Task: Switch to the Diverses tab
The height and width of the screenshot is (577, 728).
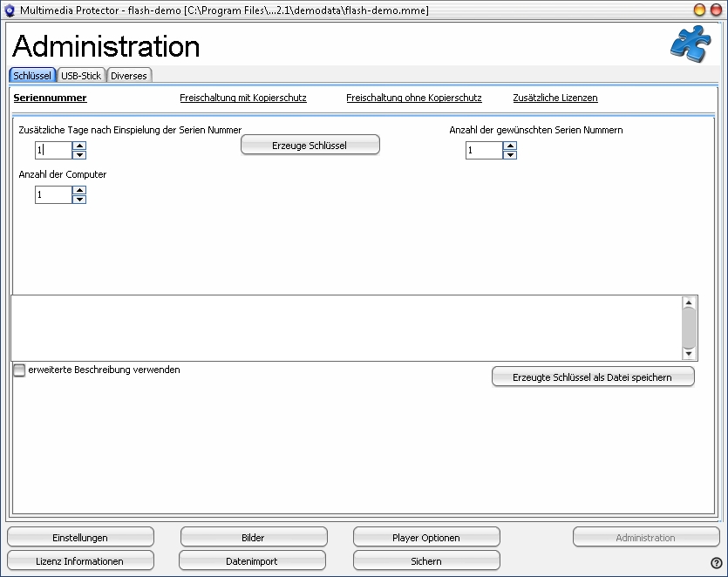Action: pos(129,76)
